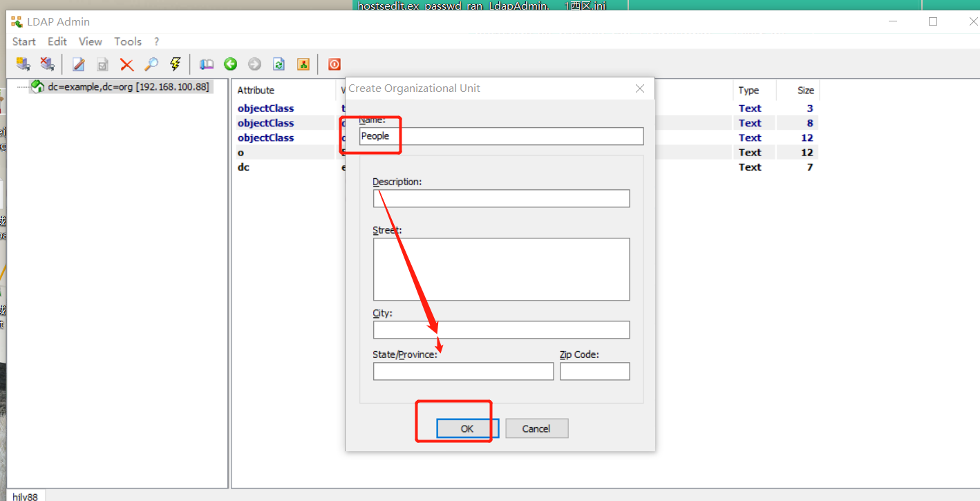Click OK to create the organizational unit

[467, 428]
